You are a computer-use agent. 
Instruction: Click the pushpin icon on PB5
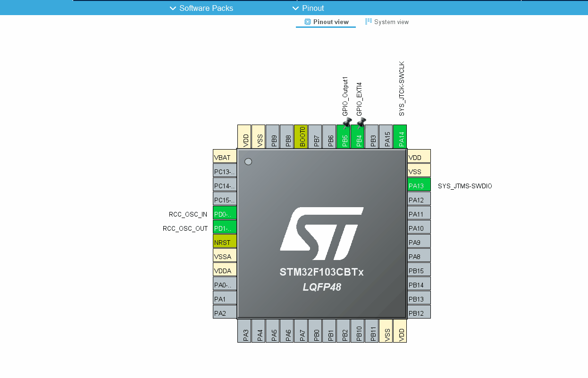pyautogui.click(x=347, y=124)
